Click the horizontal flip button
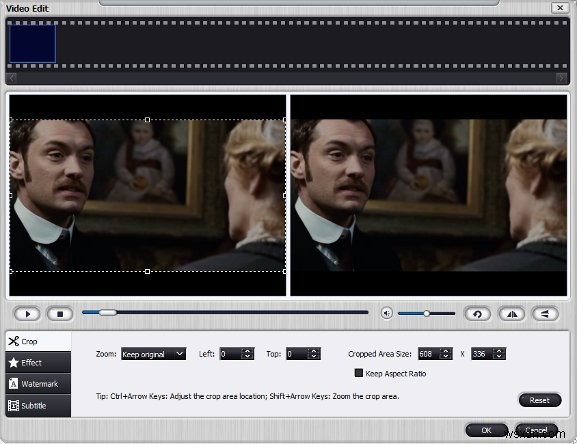Image resolution: width=577 pixels, height=444 pixels. [x=511, y=314]
